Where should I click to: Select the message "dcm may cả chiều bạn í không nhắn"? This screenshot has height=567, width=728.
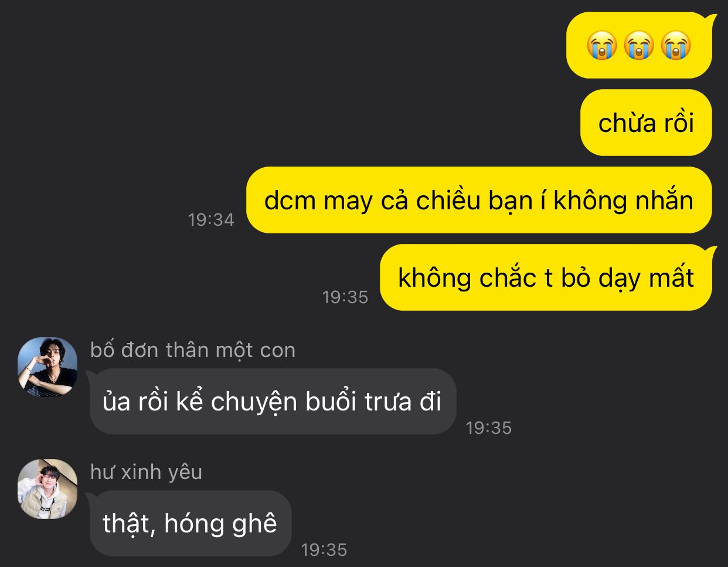(479, 200)
